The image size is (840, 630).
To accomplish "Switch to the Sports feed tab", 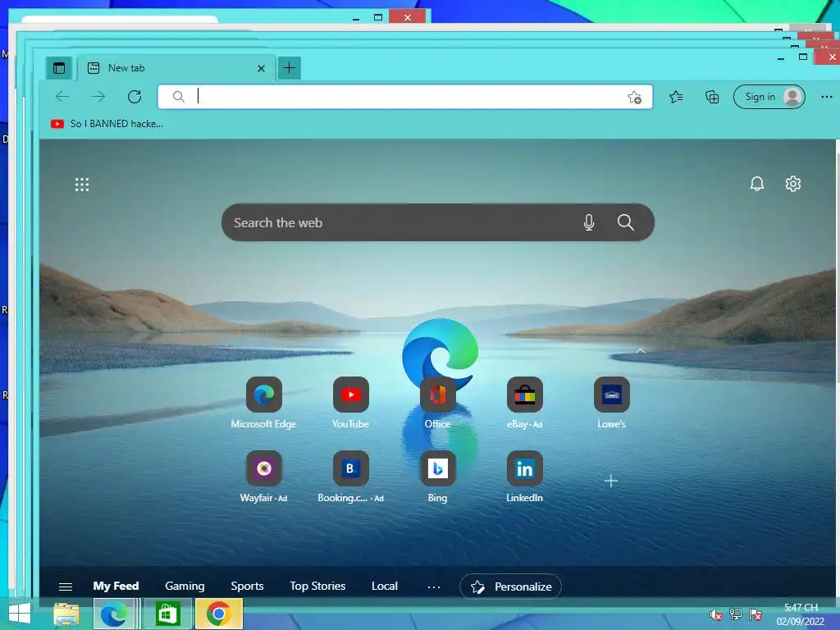I will 247,586.
